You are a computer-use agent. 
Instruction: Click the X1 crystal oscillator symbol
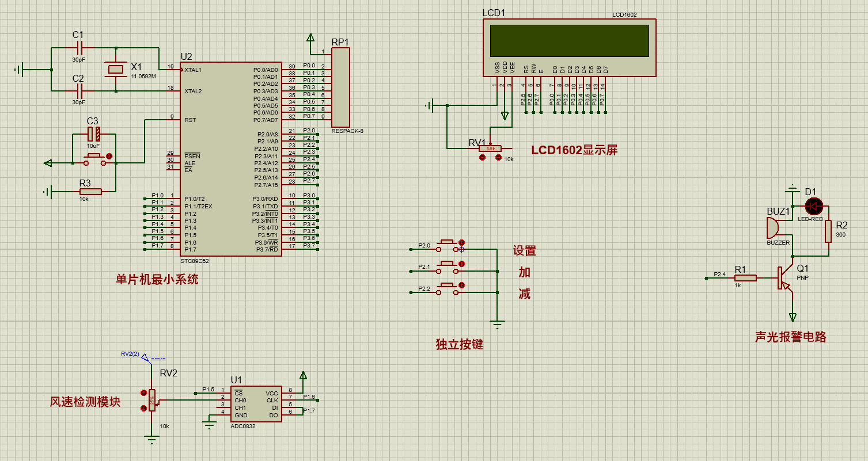pyautogui.click(x=116, y=70)
